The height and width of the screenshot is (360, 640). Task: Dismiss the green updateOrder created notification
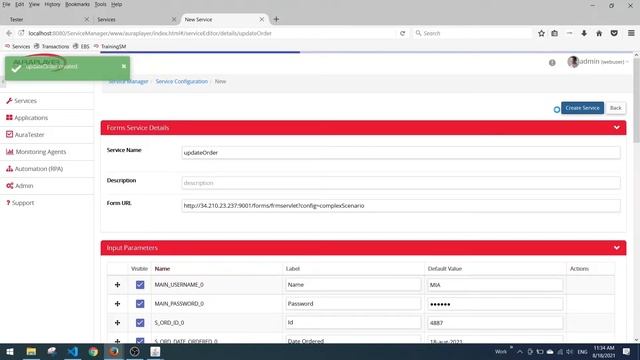124,66
